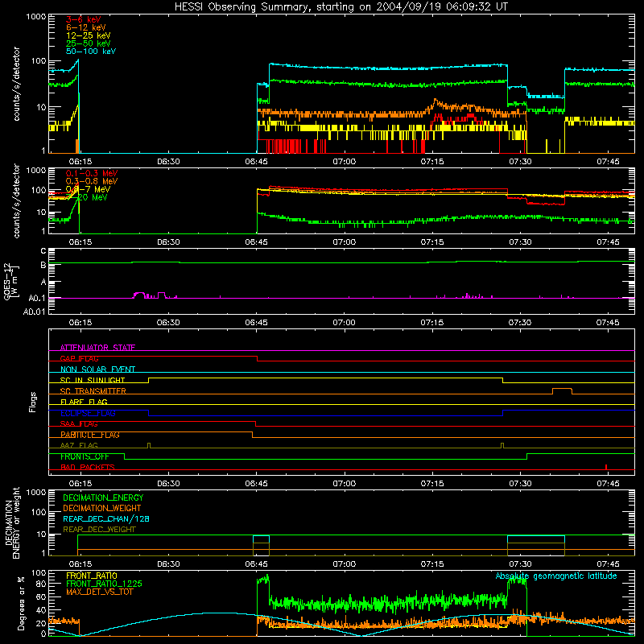
Task: Select the red 3-6 keV legend label
Action: [83, 19]
